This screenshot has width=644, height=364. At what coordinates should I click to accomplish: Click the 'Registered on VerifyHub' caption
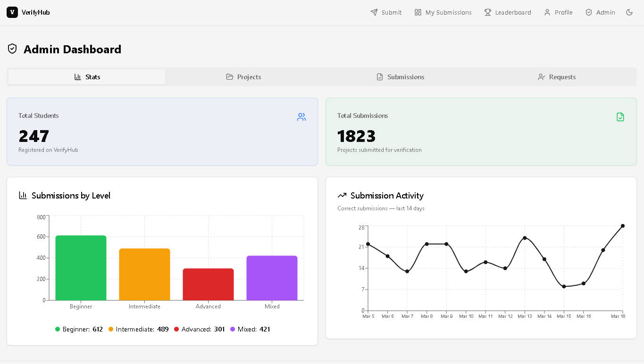[48, 150]
